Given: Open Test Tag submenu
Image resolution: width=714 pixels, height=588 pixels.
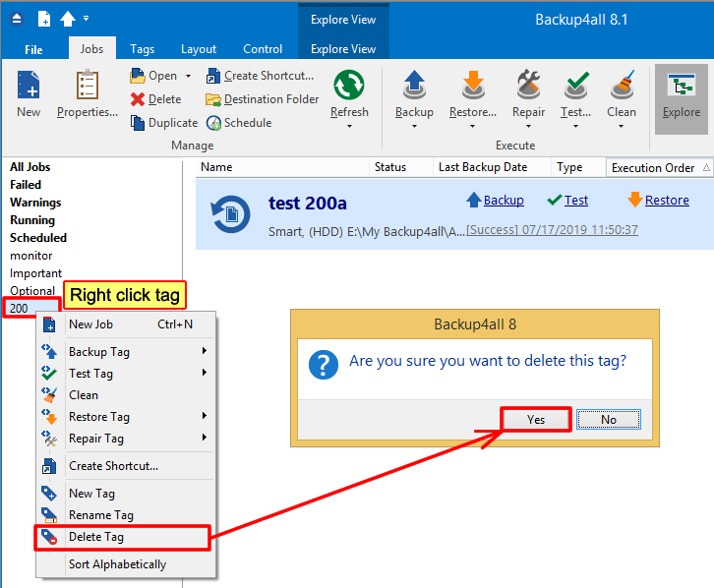Looking at the screenshot, I should tap(126, 374).
